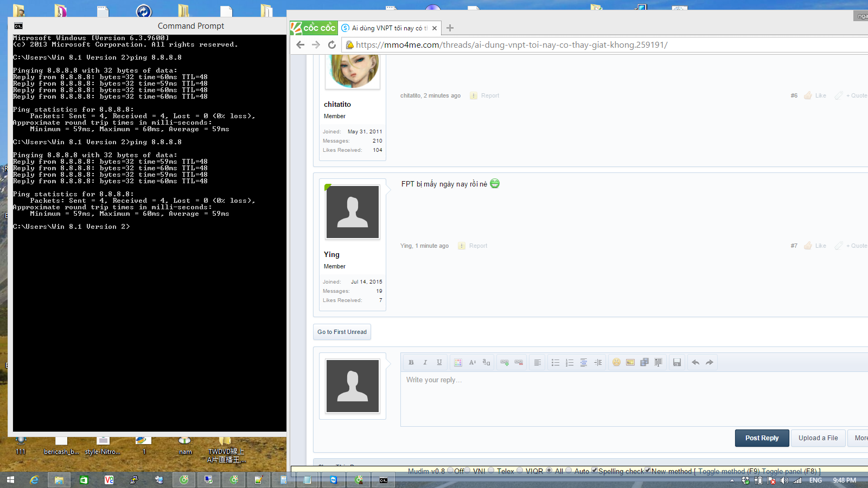Viewport: 868px width, 488px height.
Task: Insert an ordered numbered list
Action: pyautogui.click(x=570, y=362)
